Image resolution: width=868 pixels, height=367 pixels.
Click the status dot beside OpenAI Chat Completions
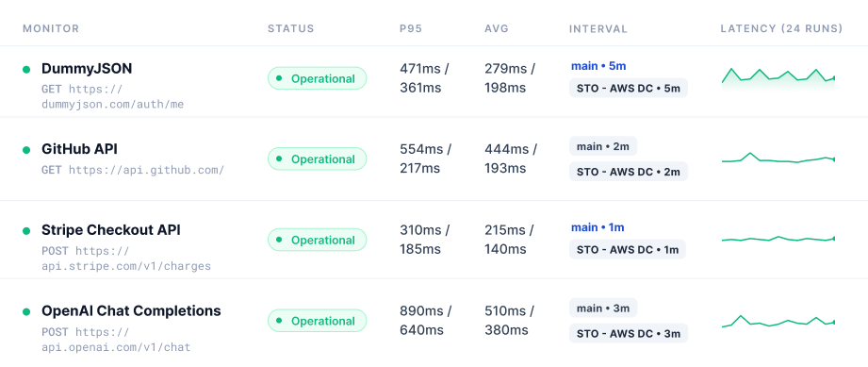[x=26, y=311]
